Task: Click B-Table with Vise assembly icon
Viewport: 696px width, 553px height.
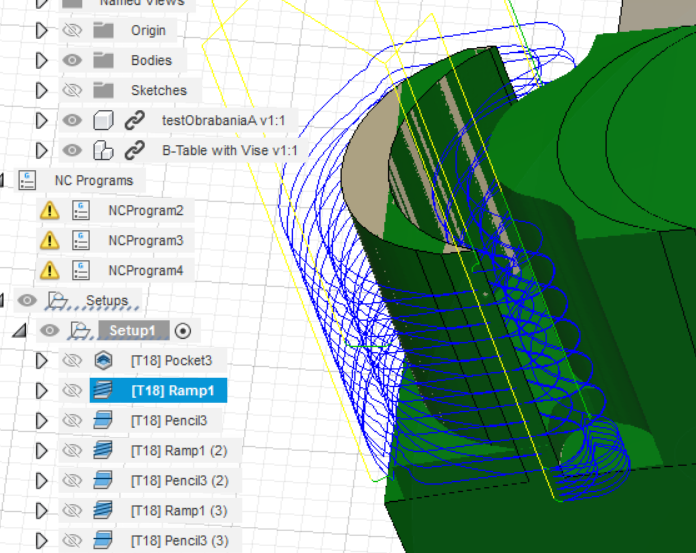Action: (103, 150)
